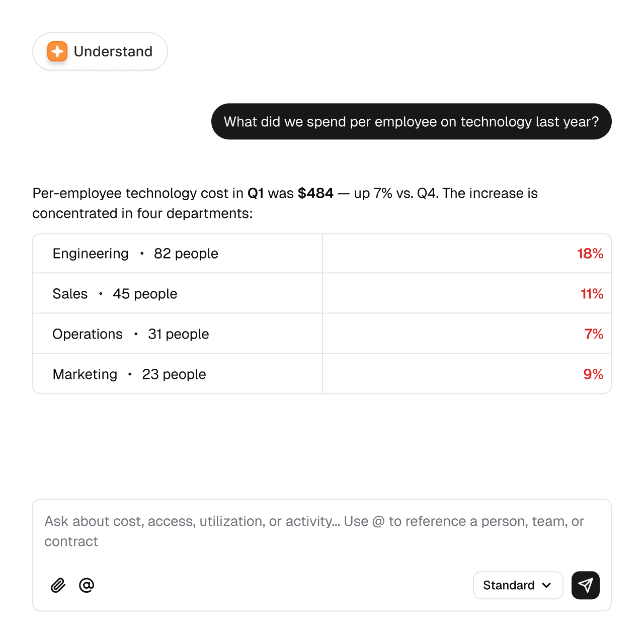
Task: Click the orange sparkle Understand icon
Action: [57, 51]
